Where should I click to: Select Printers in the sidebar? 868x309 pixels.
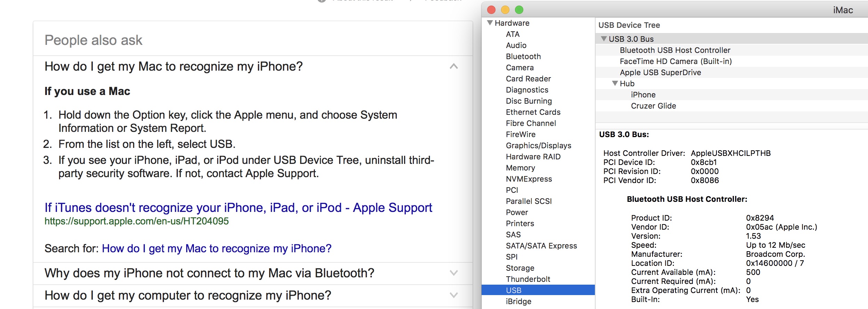tap(520, 223)
